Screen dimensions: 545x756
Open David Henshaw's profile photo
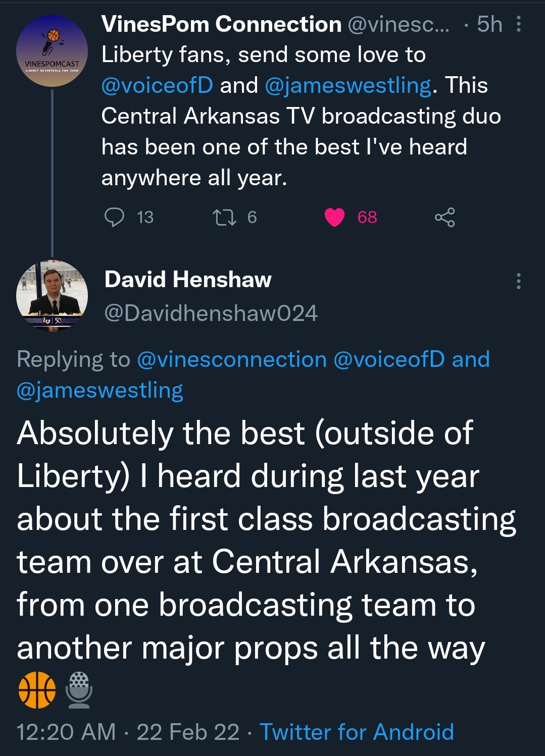point(52,296)
